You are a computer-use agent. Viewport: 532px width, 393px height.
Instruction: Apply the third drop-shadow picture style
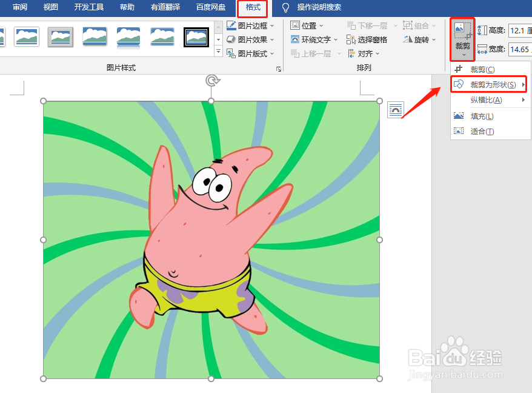(95, 36)
